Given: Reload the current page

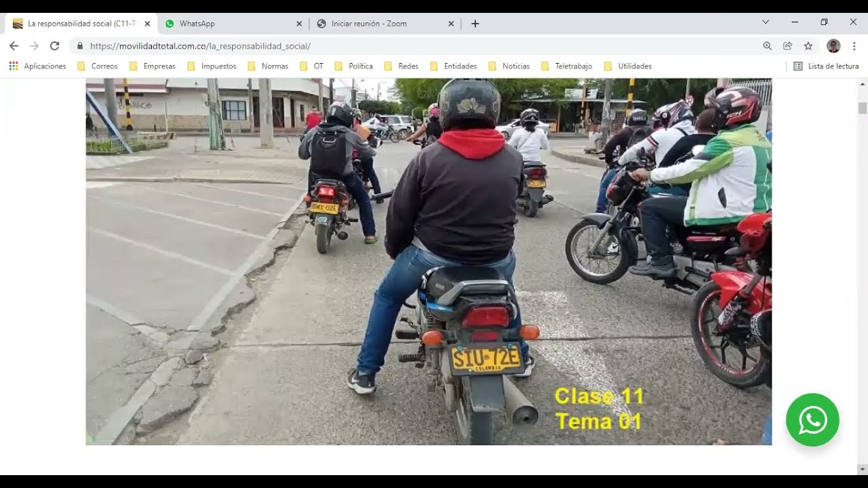Looking at the screenshot, I should click(x=55, y=46).
